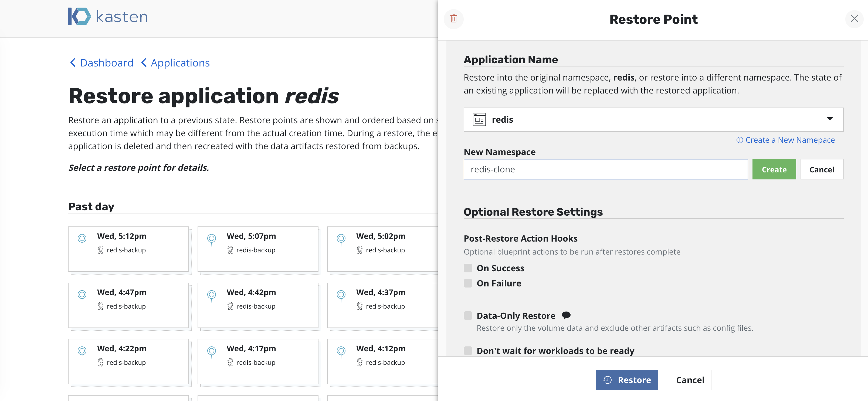This screenshot has height=401, width=868.
Task: Click the Kasten logo
Action: click(108, 16)
